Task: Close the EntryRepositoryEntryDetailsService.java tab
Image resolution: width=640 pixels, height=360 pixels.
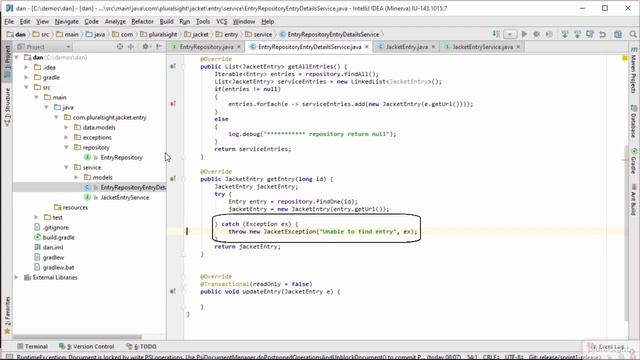Action: [x=367, y=47]
